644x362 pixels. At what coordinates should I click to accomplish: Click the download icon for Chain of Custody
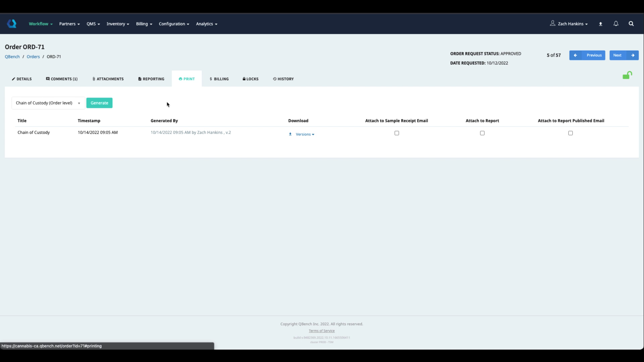[x=290, y=134]
